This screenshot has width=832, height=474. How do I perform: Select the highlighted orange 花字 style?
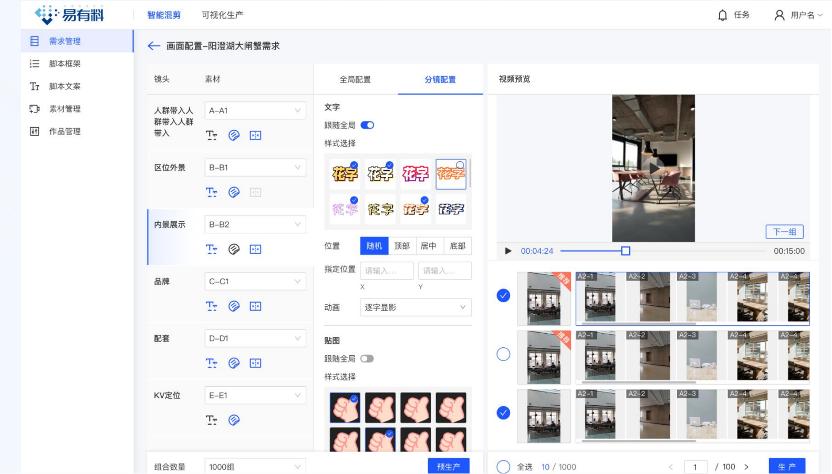[x=451, y=174]
